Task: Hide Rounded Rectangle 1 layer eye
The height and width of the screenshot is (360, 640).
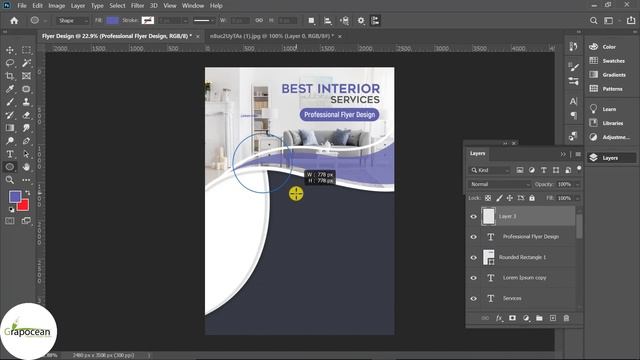Action: tap(473, 258)
